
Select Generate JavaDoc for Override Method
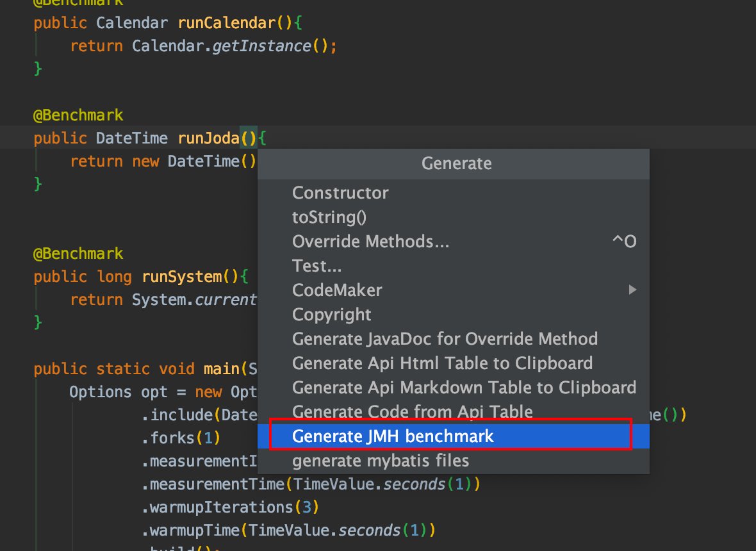453,339
